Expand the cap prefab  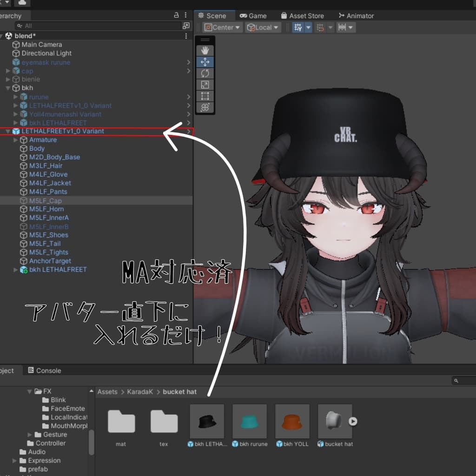8,71
